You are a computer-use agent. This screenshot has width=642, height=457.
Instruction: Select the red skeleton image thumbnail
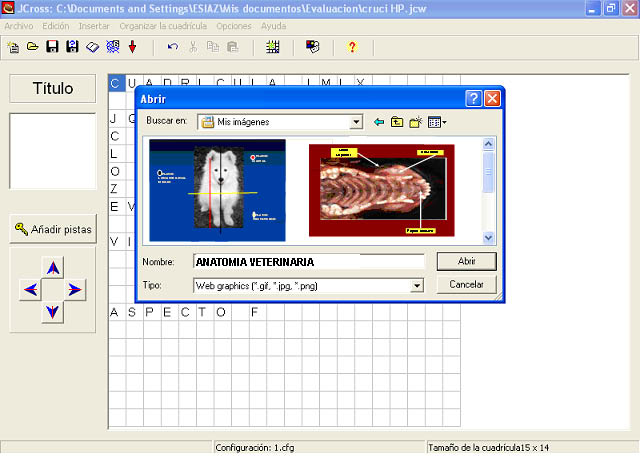point(382,190)
